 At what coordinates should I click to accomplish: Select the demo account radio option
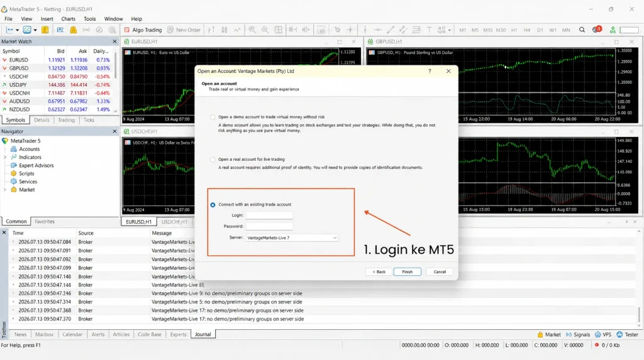coord(213,117)
